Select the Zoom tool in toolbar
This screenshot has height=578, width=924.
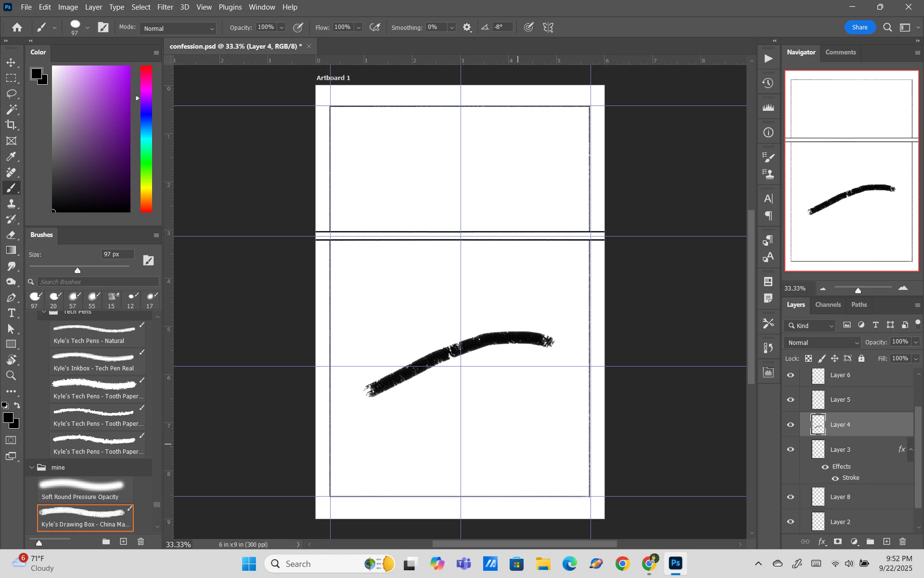click(x=11, y=376)
